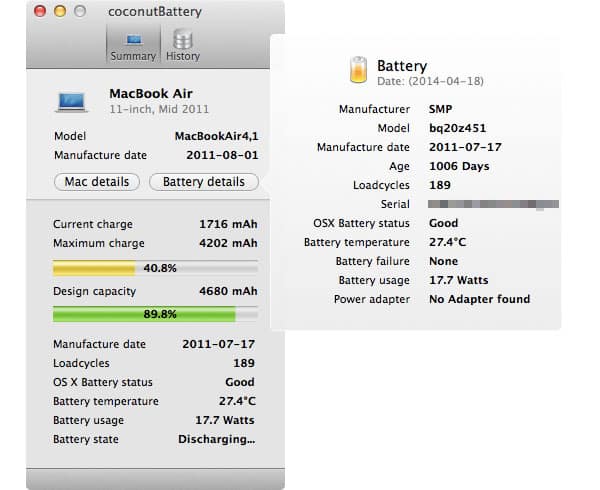Toggle the Battery details popover
The image size is (600, 490).
pos(203,182)
